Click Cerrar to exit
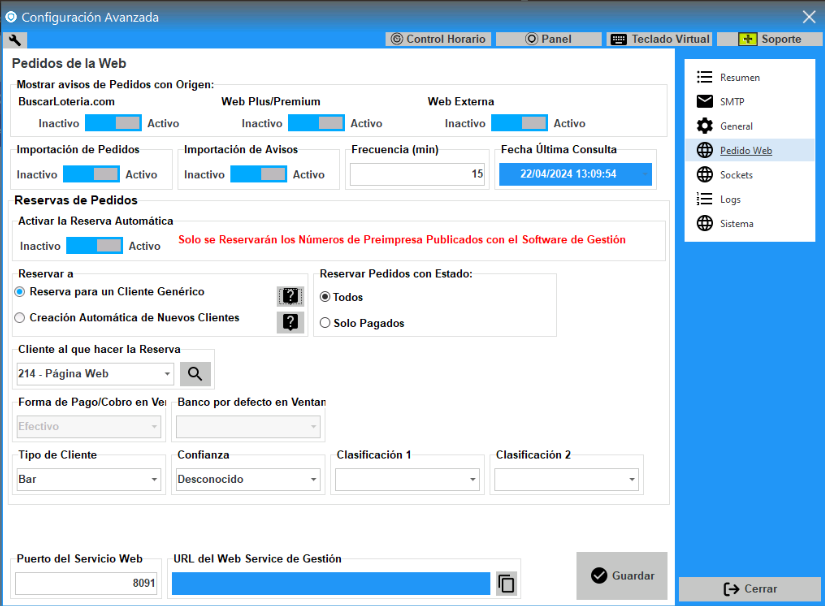The width and height of the screenshot is (825, 606). 750,589
